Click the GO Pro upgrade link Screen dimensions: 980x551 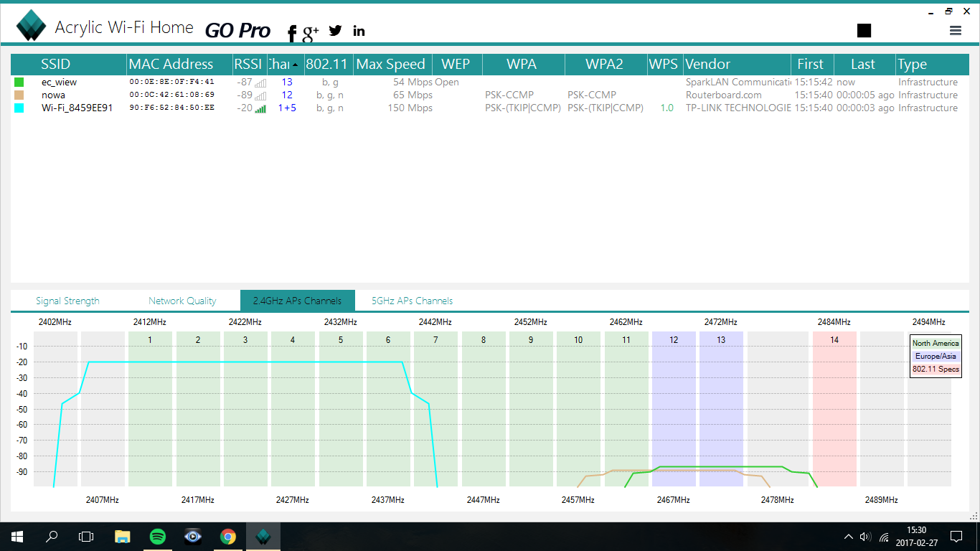tap(237, 30)
